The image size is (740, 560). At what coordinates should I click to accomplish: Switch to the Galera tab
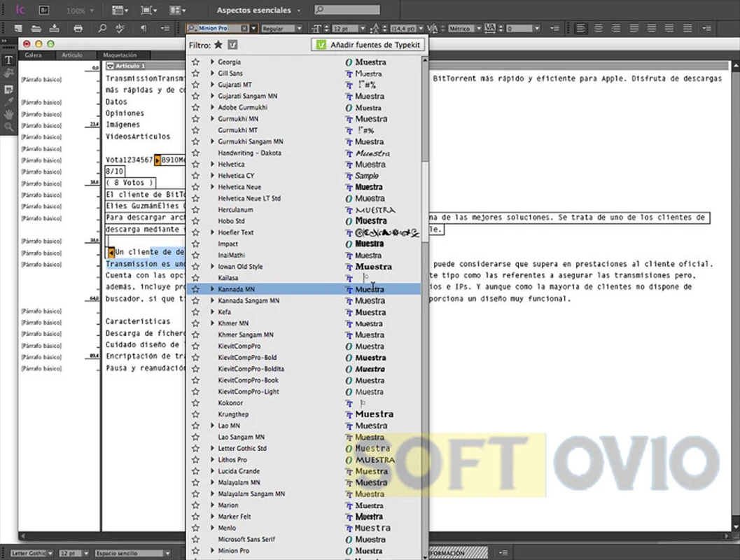coord(34,55)
